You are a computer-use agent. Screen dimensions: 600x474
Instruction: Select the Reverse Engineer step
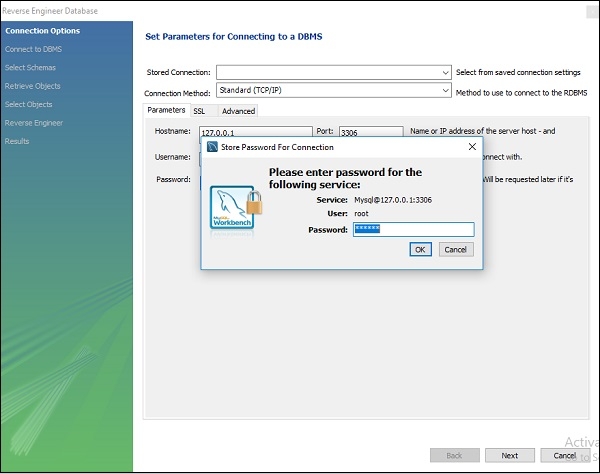(34, 123)
